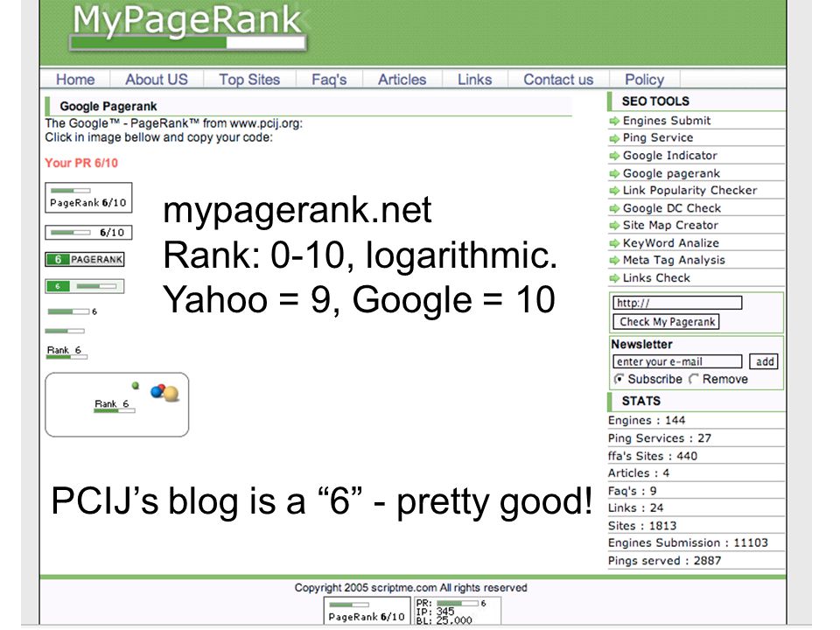The height and width of the screenshot is (630, 840).
Task: Click the newsletter add button
Action: coord(764,361)
